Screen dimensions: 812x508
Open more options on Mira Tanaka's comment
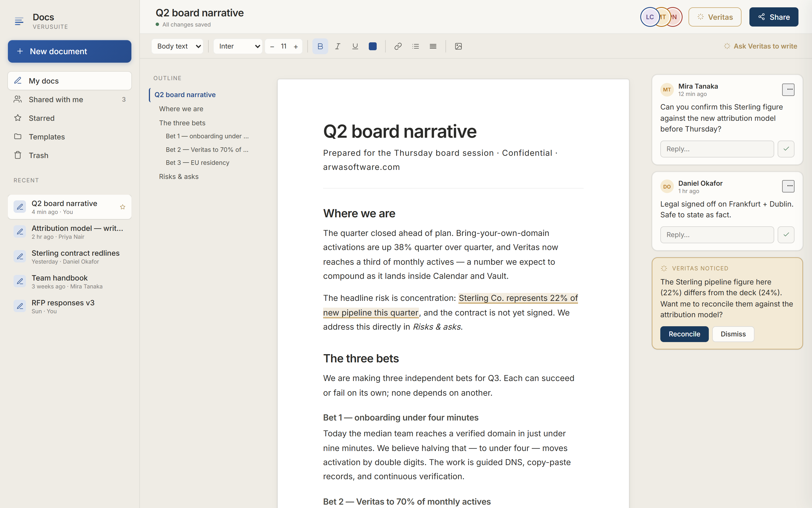pos(788,90)
